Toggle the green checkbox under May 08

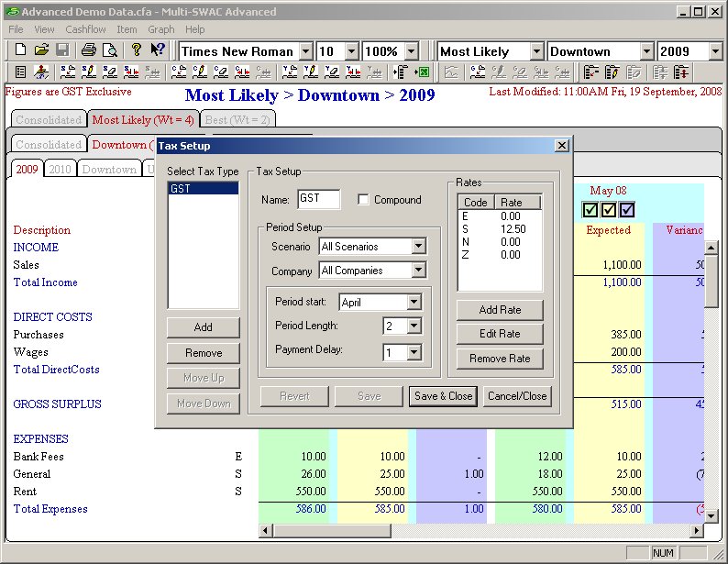(x=590, y=210)
